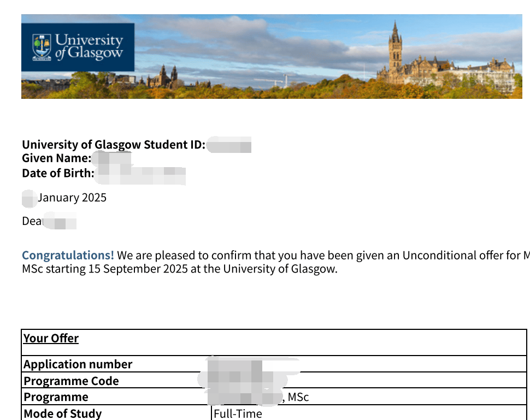
Task: Click the underlined 'Your Offer' table heading
Action: [51, 338]
